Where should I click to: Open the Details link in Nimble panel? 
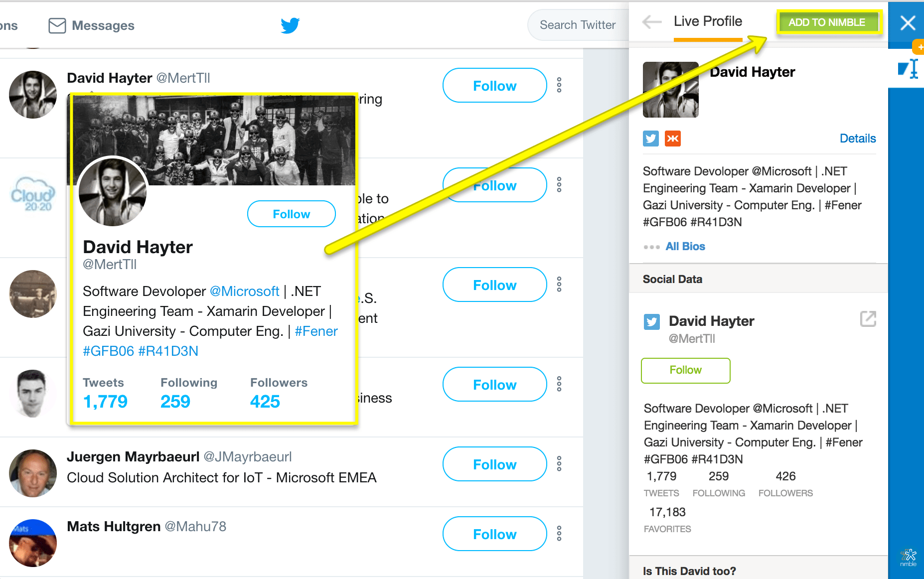(857, 139)
